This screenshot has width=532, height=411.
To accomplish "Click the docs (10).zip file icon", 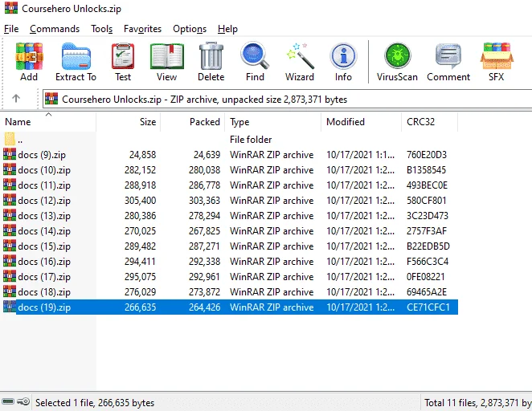I will tap(10, 169).
